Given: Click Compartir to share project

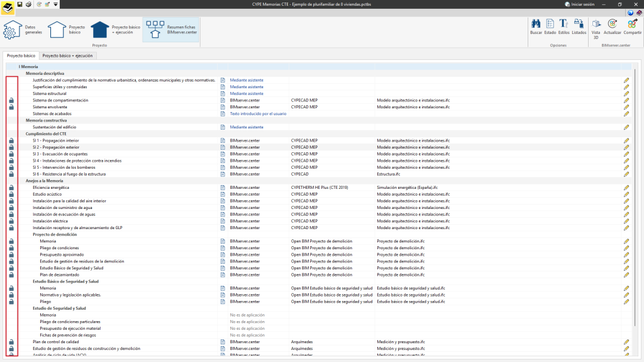Looking at the screenshot, I should (x=632, y=26).
